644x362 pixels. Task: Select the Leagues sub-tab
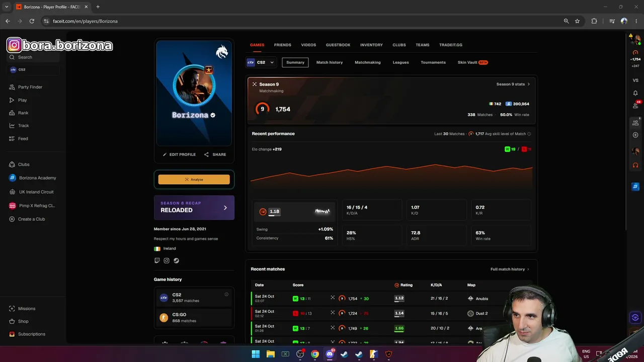[x=400, y=62]
